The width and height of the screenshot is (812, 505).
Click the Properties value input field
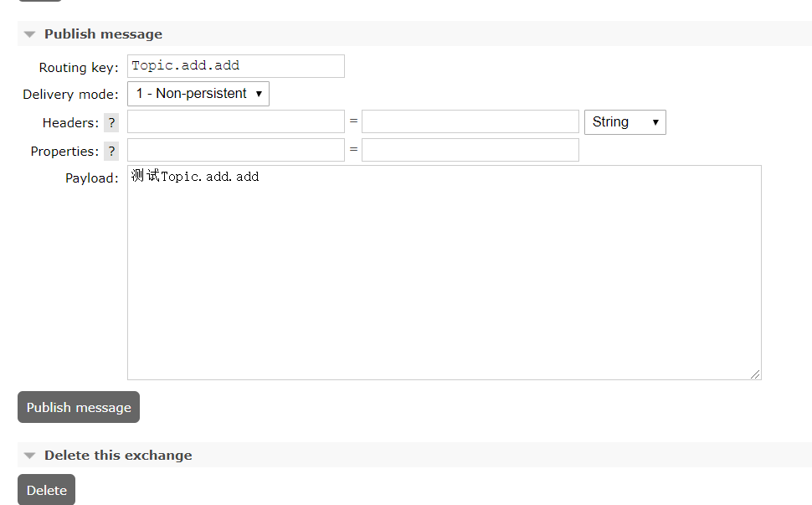coord(470,151)
